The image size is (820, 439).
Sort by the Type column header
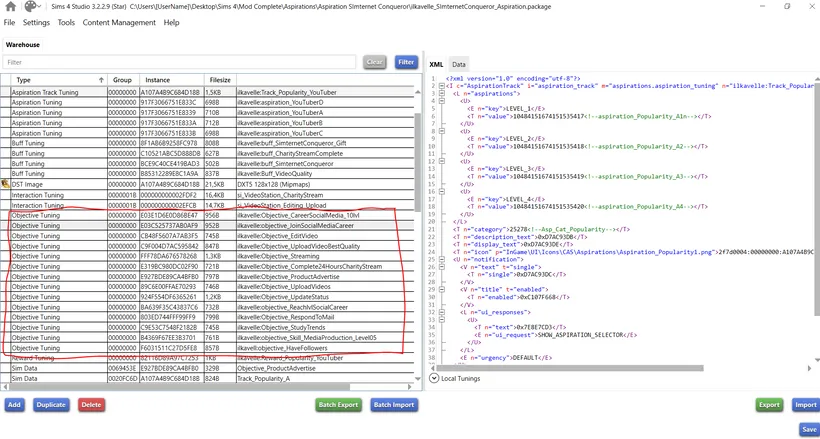click(x=59, y=80)
